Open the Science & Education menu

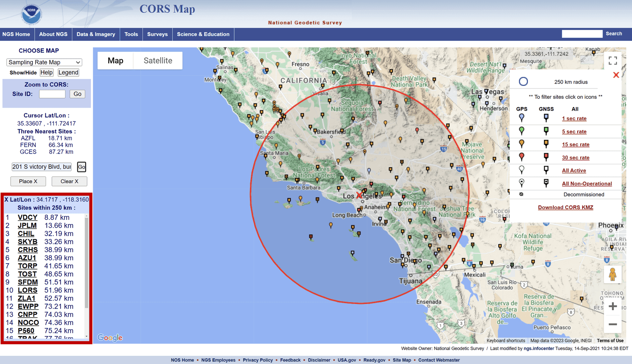203,34
